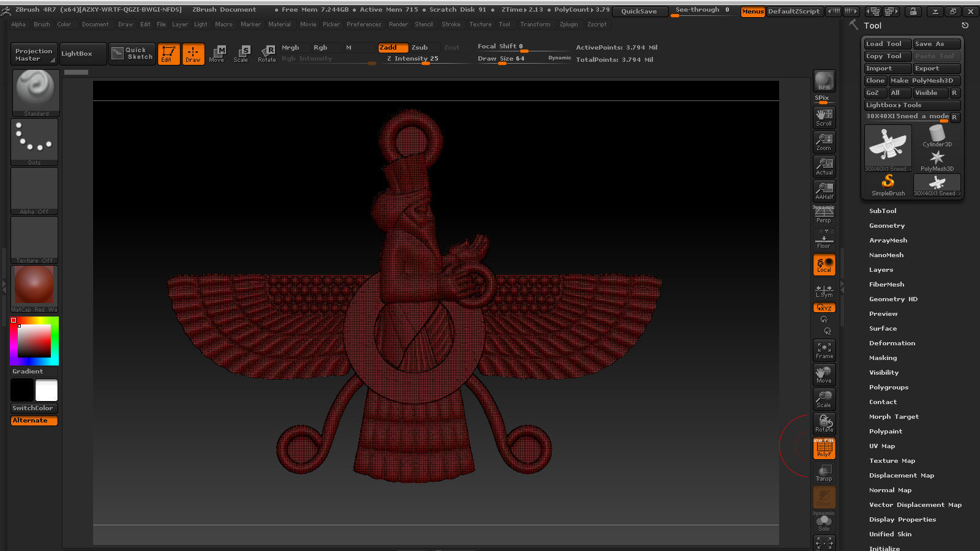The width and height of the screenshot is (980, 551).
Task: Toggle Draw mode button
Action: point(193,53)
